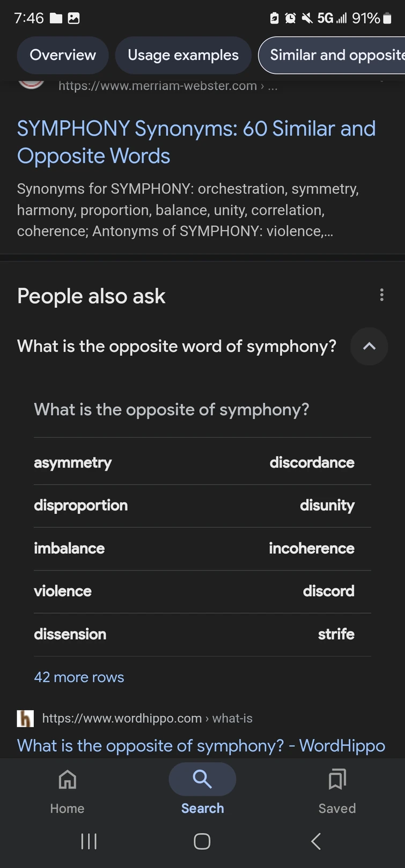Image resolution: width=405 pixels, height=868 pixels.
Task: Switch to the Usage examples tab
Action: point(183,55)
